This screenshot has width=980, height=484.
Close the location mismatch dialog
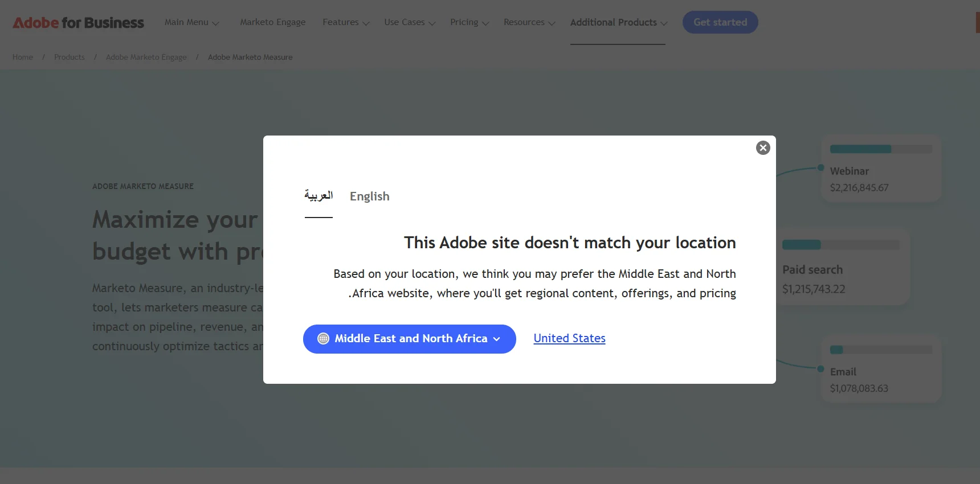click(763, 148)
